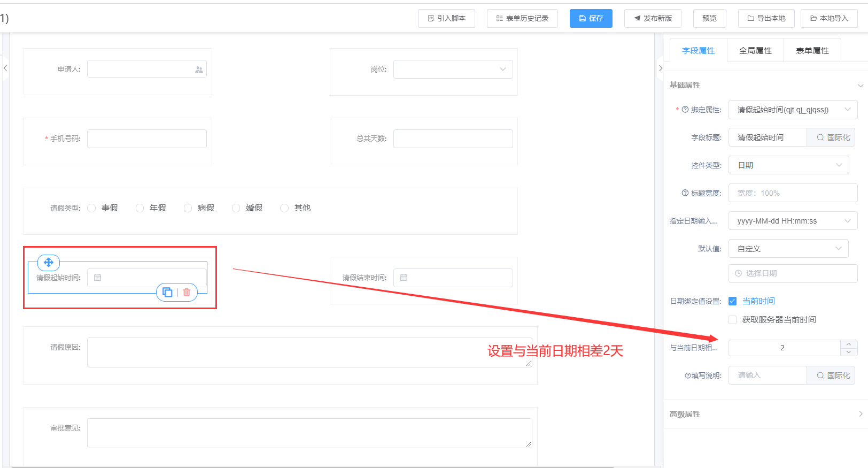Click the help icon beside 标题宽度
This screenshot has width=868, height=468.
tap(685, 193)
